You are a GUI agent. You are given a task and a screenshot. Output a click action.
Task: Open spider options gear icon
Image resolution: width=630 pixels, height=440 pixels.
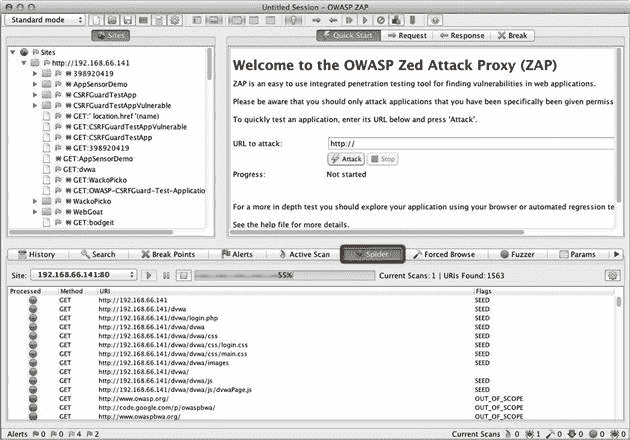tap(612, 276)
